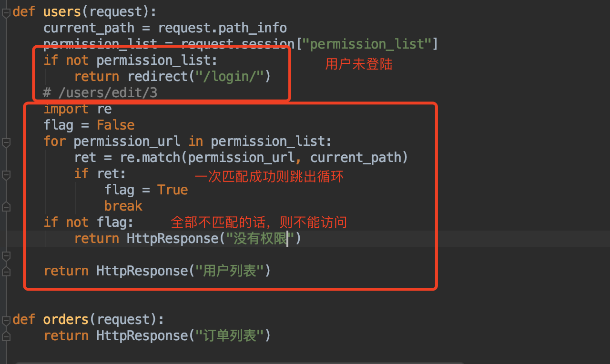The height and width of the screenshot is (364, 610).
Task: Collapse the orders function fold marker
Action: click(6, 320)
